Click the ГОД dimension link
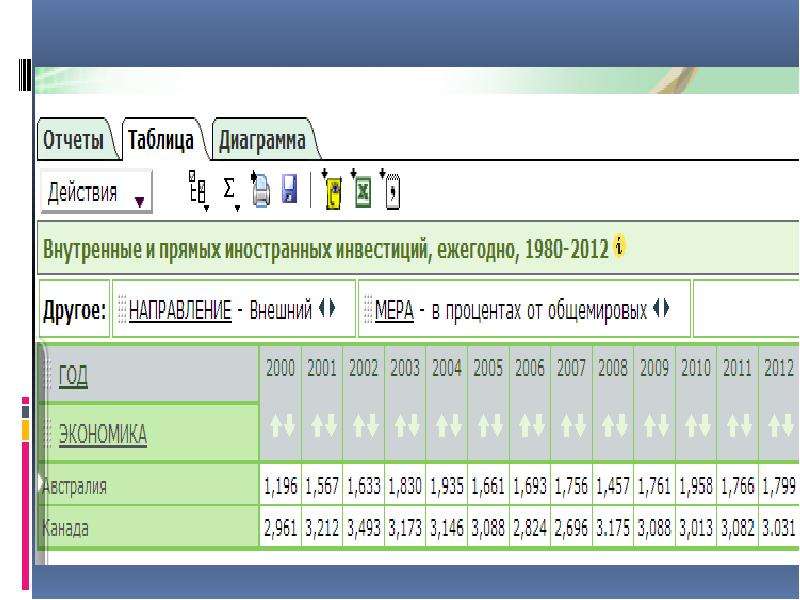This screenshot has width=800, height=600. point(73,376)
